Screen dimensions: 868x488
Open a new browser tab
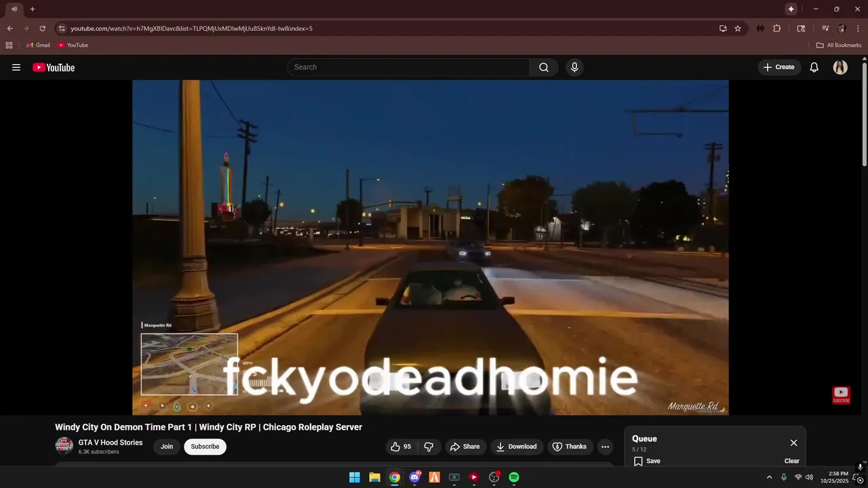[x=32, y=9]
